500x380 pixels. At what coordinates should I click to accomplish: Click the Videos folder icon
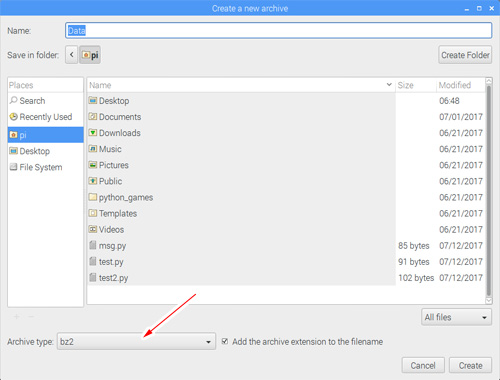pyautogui.click(x=93, y=229)
